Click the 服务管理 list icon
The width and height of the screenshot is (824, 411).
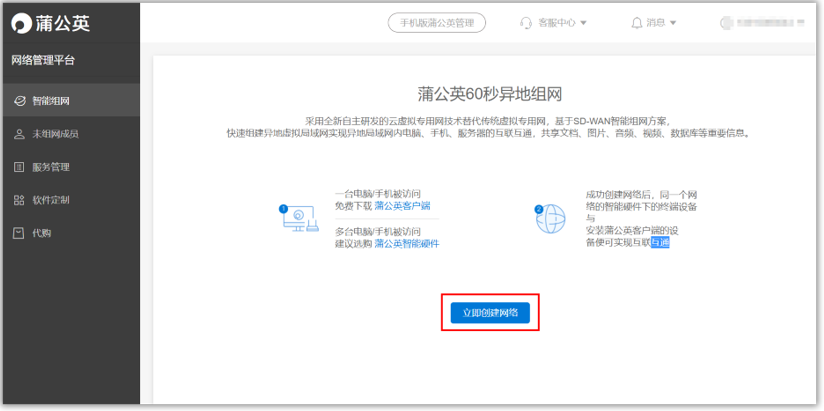click(x=19, y=167)
